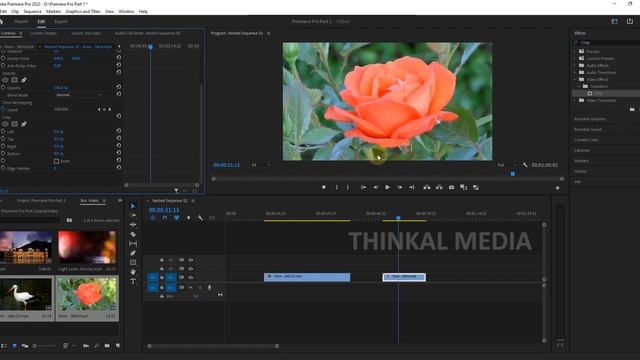The height and width of the screenshot is (360, 640).
Task: Export frame with the camera icon
Action: click(x=451, y=187)
